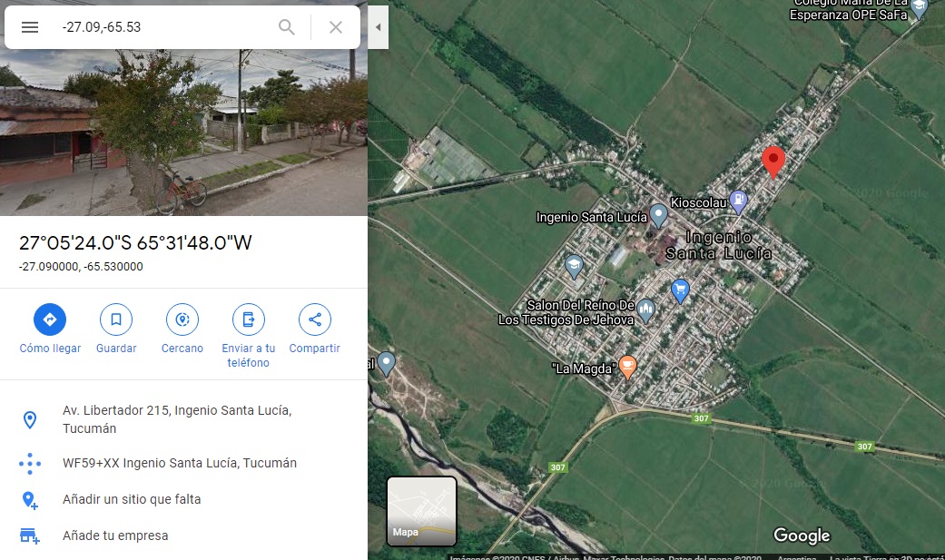
Task: Click the school graduation cap marker
Action: pos(574,266)
